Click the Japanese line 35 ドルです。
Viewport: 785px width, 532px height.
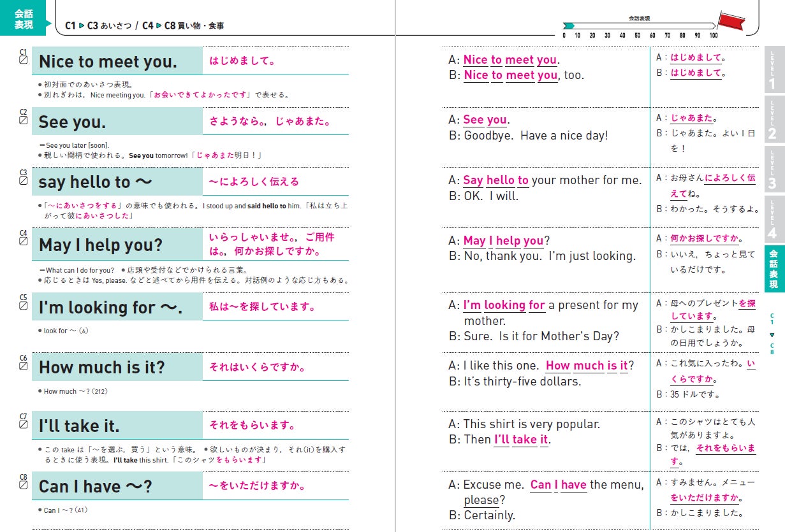(x=695, y=394)
